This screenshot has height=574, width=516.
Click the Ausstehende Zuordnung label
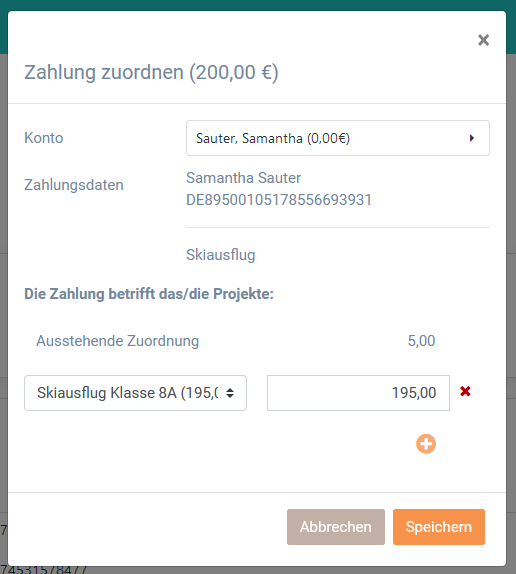117,341
